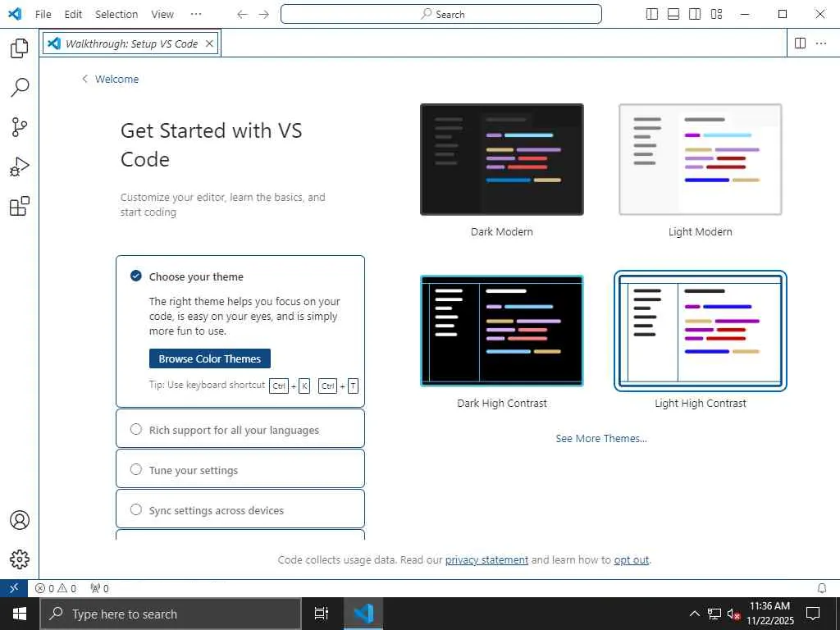Open the opt out link
The image size is (840, 630).
631,559
